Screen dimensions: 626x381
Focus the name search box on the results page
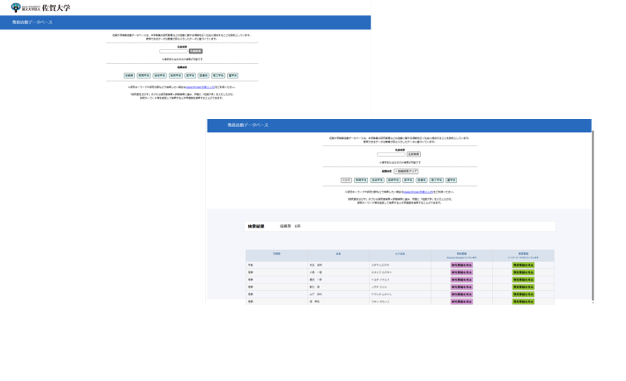pyautogui.click(x=391, y=154)
